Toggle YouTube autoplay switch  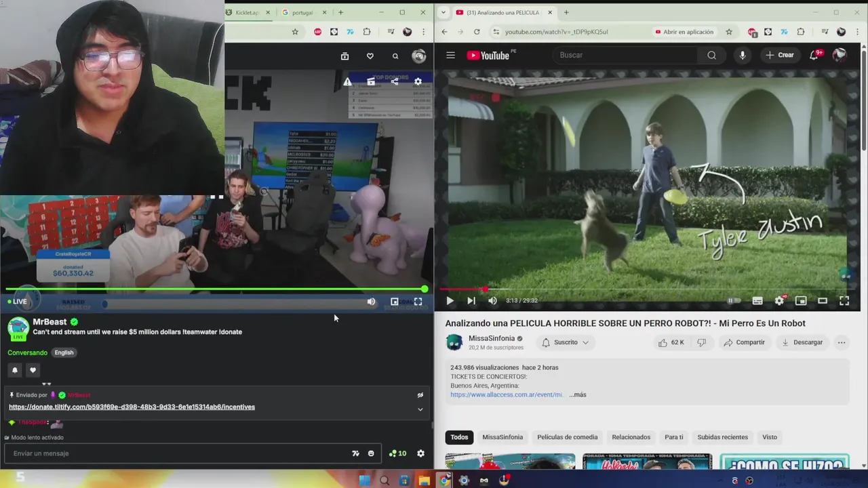pos(734,301)
